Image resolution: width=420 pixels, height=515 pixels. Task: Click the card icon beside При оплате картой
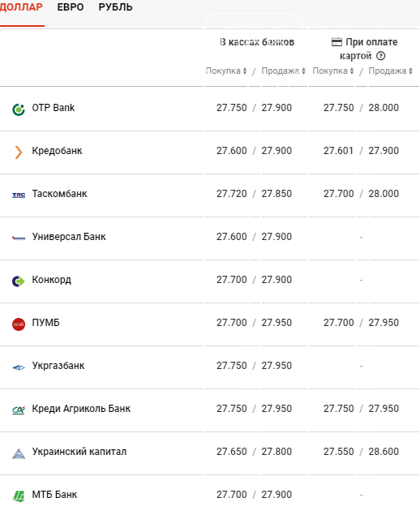click(336, 42)
